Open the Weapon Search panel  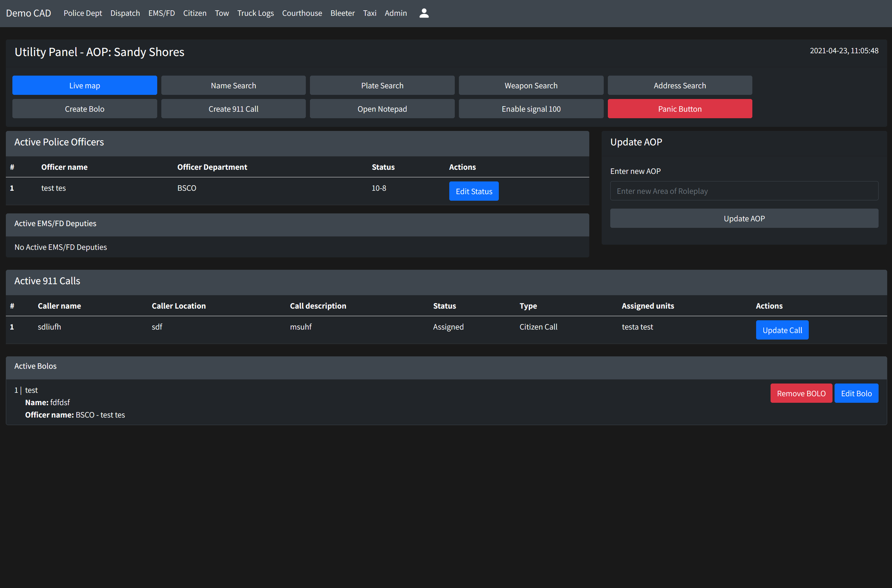tap(531, 85)
